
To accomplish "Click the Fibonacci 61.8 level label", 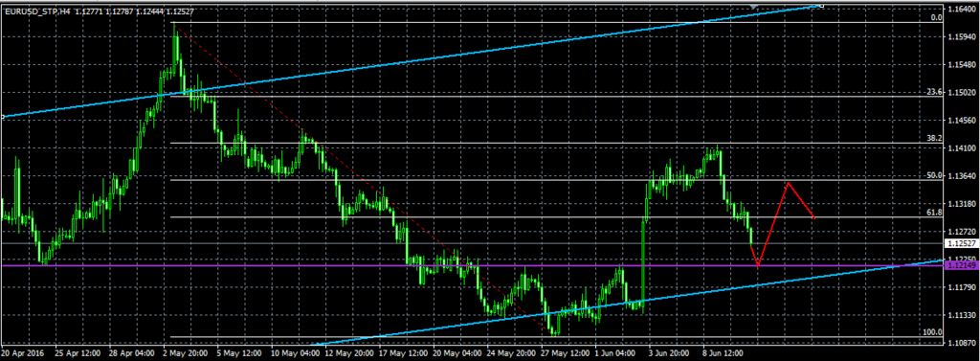I will (934, 213).
